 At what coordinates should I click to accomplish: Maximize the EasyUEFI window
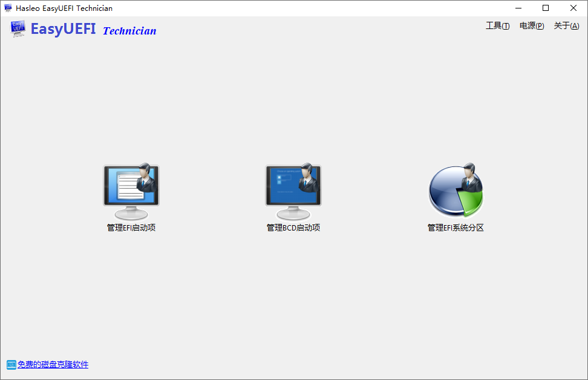point(546,8)
